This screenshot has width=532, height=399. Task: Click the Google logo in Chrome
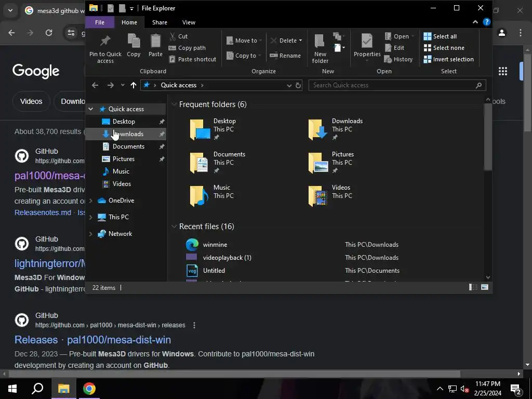[36, 71]
